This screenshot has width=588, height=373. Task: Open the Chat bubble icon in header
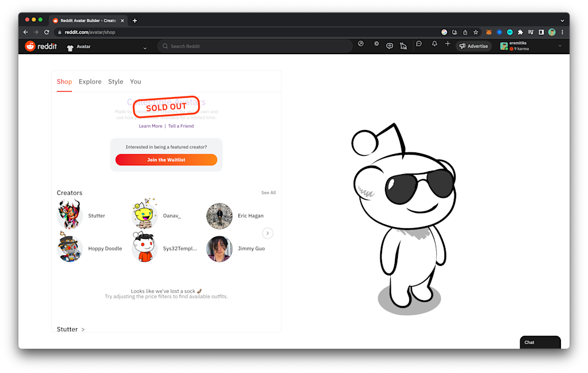pyautogui.click(x=419, y=44)
